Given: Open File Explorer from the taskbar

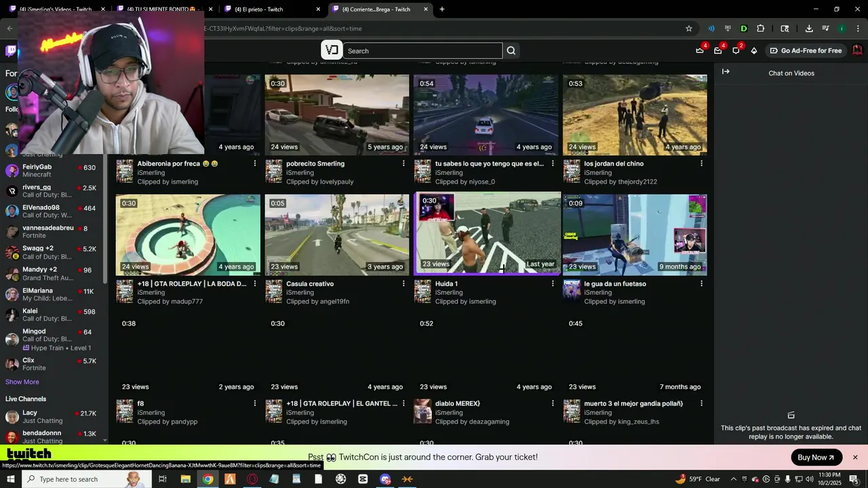Looking at the screenshot, I should (x=185, y=479).
